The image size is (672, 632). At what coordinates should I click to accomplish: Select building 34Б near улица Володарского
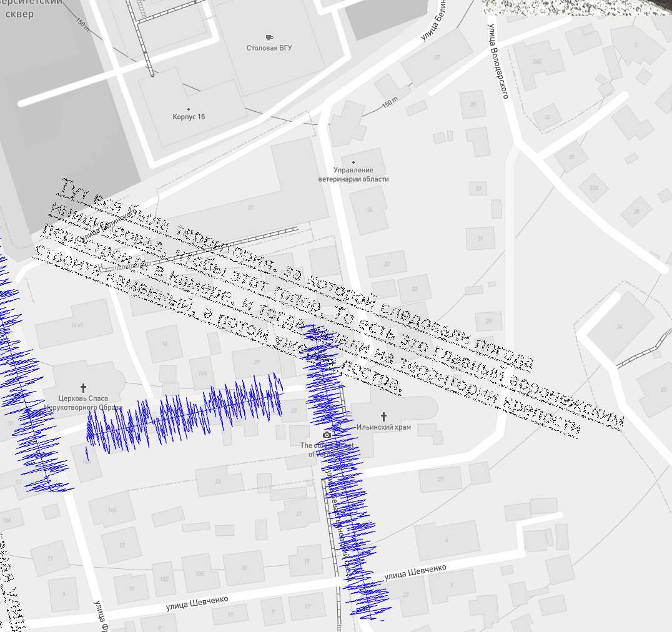536,62
